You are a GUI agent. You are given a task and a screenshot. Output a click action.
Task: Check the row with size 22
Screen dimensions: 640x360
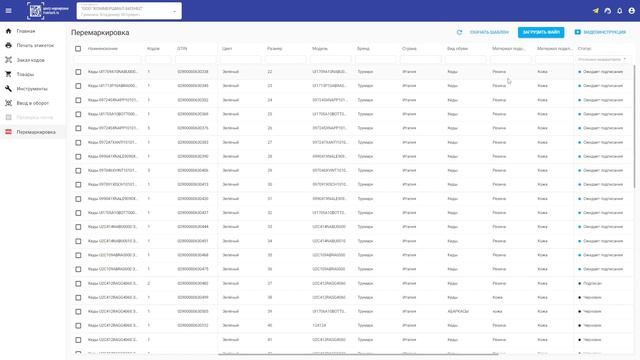tap(78, 72)
